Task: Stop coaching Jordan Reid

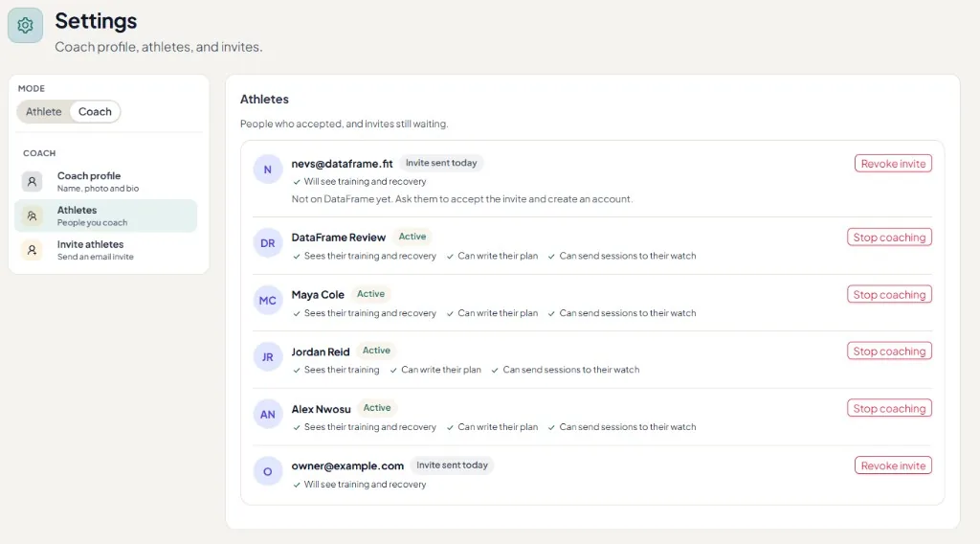Action: 889,351
